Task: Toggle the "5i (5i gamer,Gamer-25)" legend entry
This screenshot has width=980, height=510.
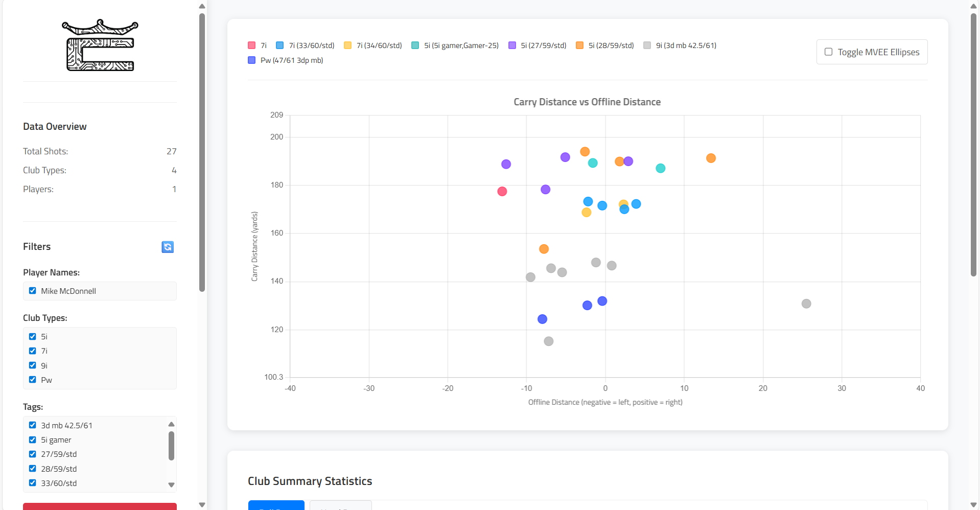Action: pyautogui.click(x=454, y=45)
